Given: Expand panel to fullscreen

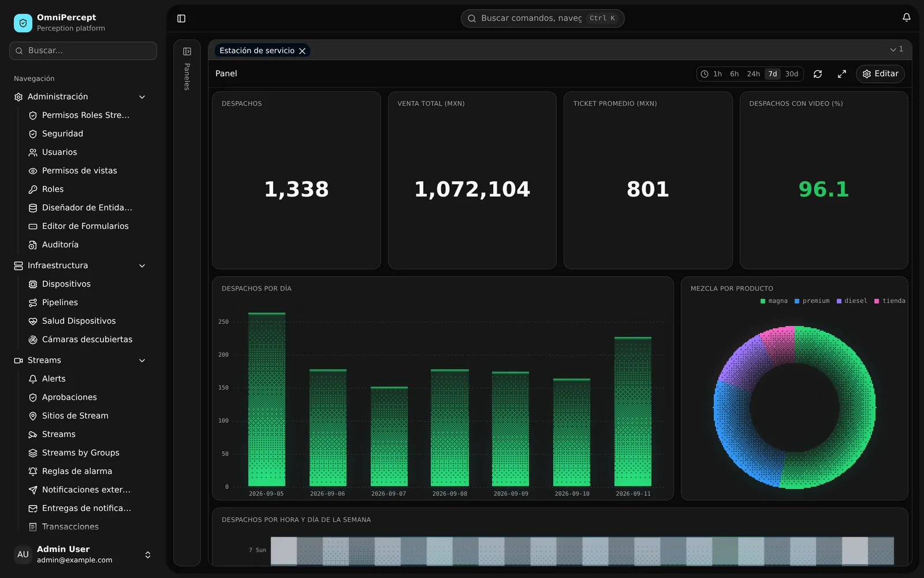Looking at the screenshot, I should [842, 74].
